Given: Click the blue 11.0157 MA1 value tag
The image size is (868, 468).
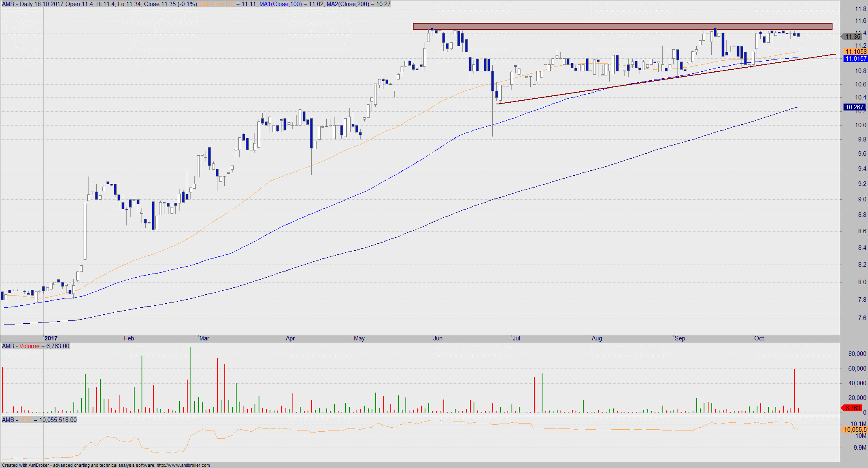Looking at the screenshot, I should point(856,59).
